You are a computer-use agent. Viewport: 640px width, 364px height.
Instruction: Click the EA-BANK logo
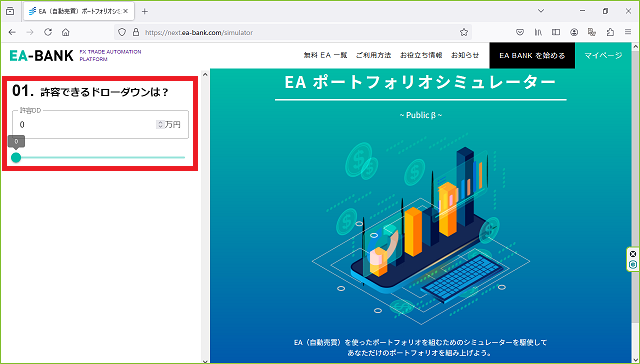coord(41,55)
